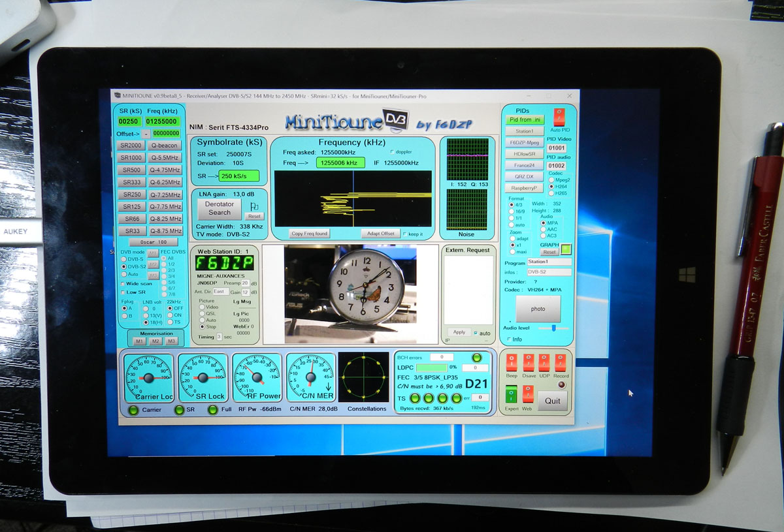Select H265 codec radio button
This screenshot has height=532, width=784.
tap(551, 193)
